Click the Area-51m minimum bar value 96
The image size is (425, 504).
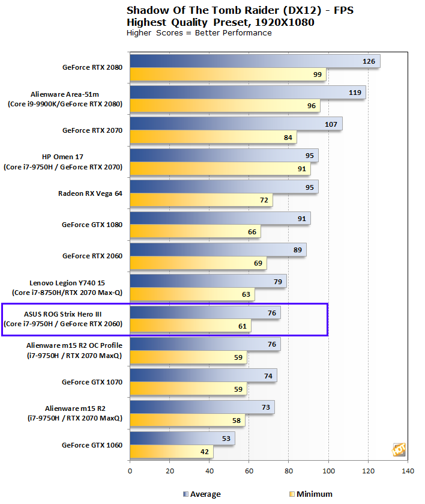point(312,106)
